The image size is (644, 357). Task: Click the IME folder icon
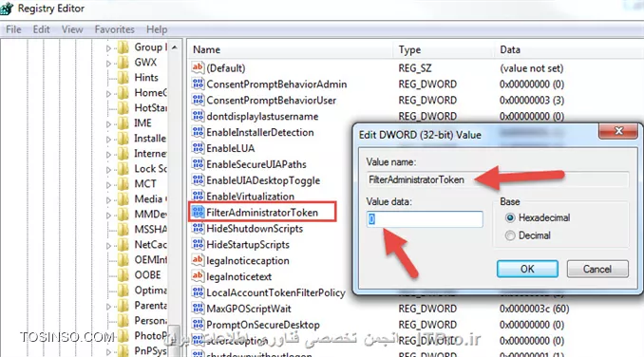(x=123, y=123)
